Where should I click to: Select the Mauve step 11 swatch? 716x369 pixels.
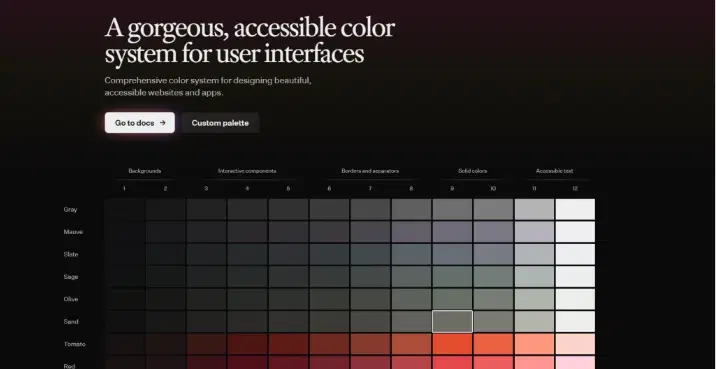tap(534, 232)
